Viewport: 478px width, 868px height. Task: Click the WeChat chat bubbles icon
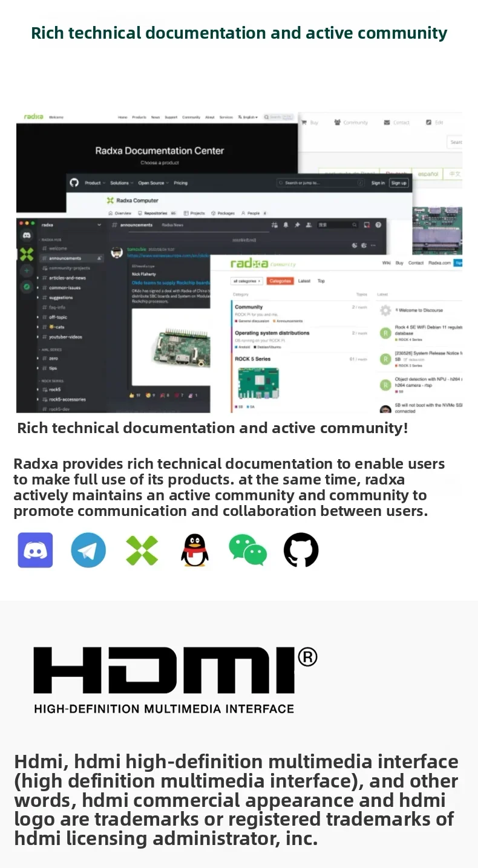coord(248,550)
